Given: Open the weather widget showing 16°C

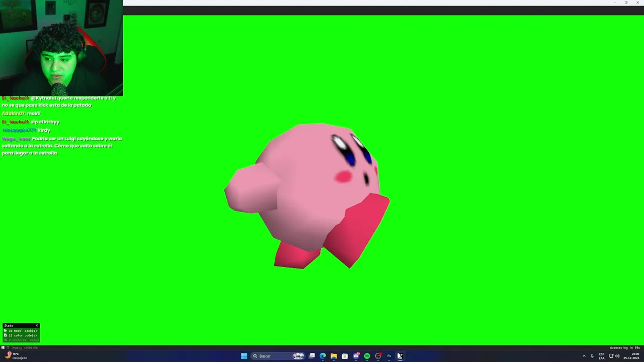Looking at the screenshot, I should pyautogui.click(x=15, y=356).
